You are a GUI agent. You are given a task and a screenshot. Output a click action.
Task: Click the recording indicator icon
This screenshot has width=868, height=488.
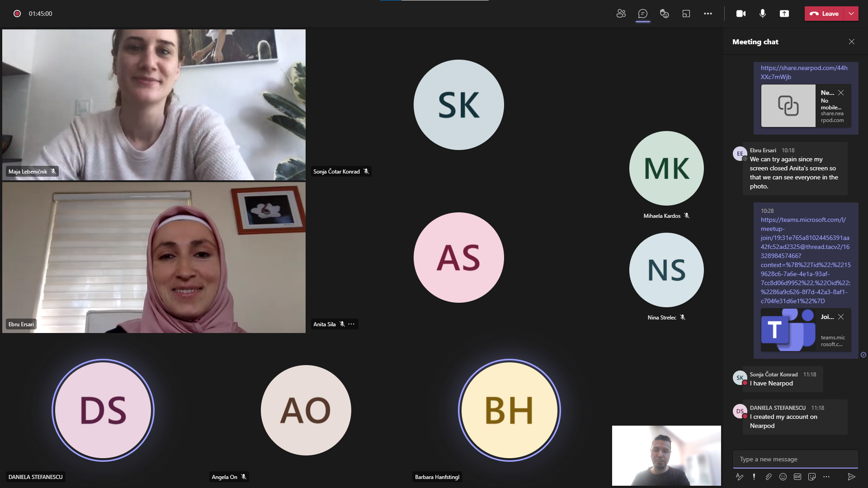tap(17, 14)
